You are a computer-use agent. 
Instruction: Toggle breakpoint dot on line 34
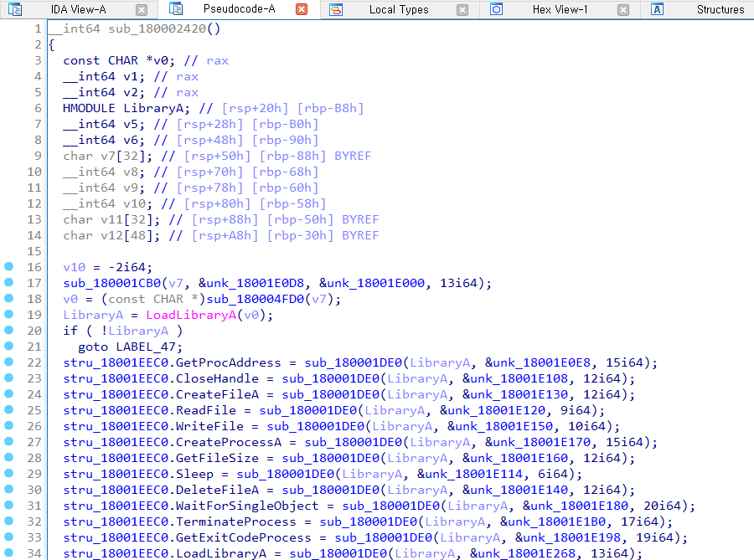pos(8,552)
